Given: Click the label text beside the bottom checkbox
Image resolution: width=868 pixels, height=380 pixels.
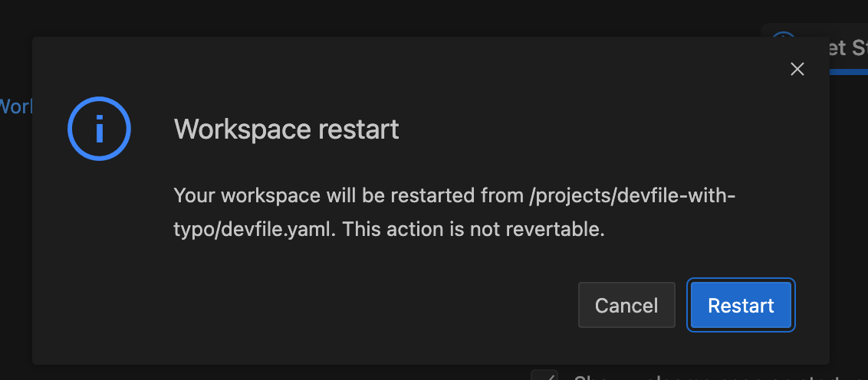Looking at the screenshot, I should [x=690, y=376].
